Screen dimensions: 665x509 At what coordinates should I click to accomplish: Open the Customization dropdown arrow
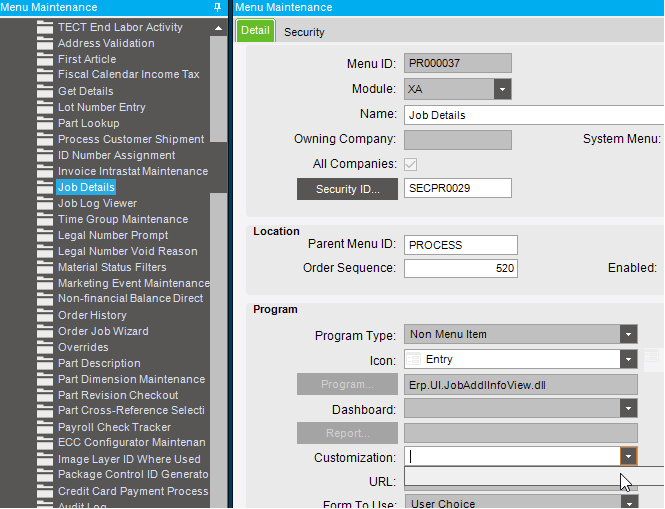(628, 457)
